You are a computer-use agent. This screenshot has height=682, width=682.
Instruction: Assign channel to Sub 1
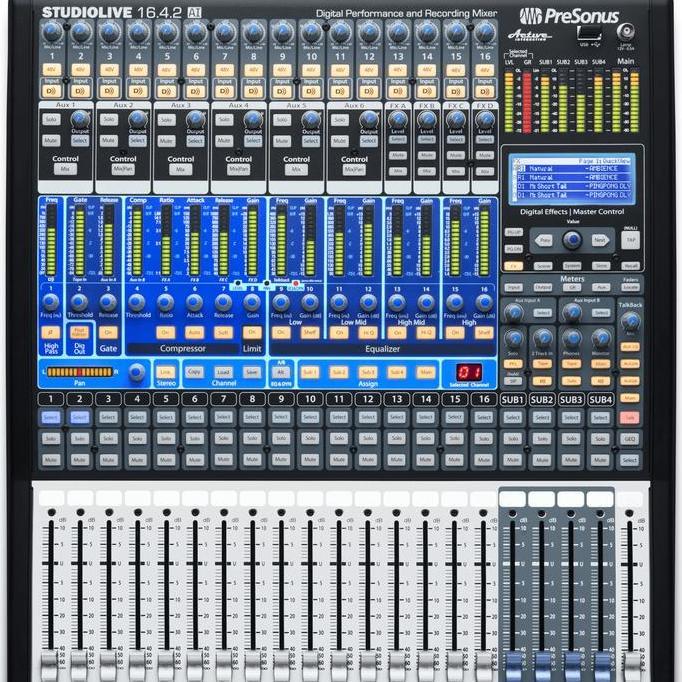point(310,372)
